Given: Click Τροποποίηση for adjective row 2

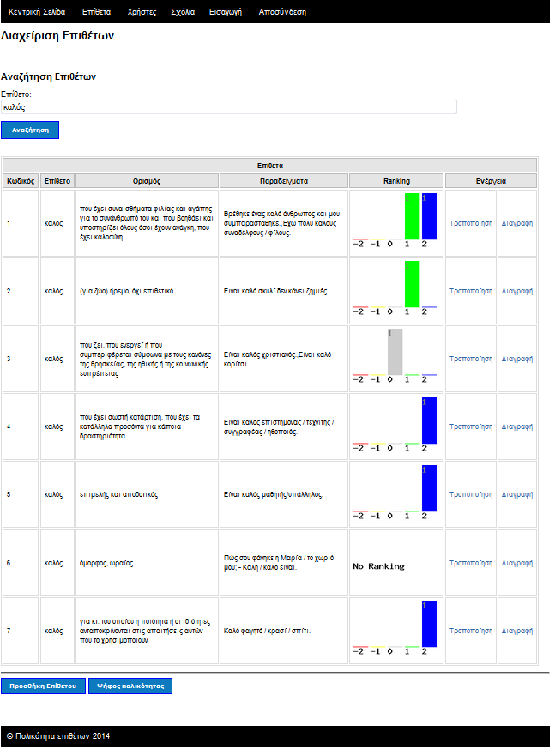Looking at the screenshot, I should click(x=471, y=291).
